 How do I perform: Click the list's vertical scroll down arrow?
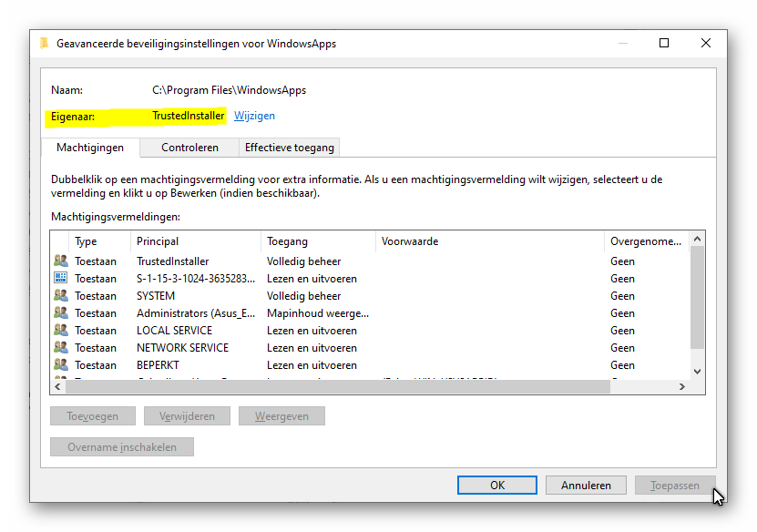click(697, 372)
